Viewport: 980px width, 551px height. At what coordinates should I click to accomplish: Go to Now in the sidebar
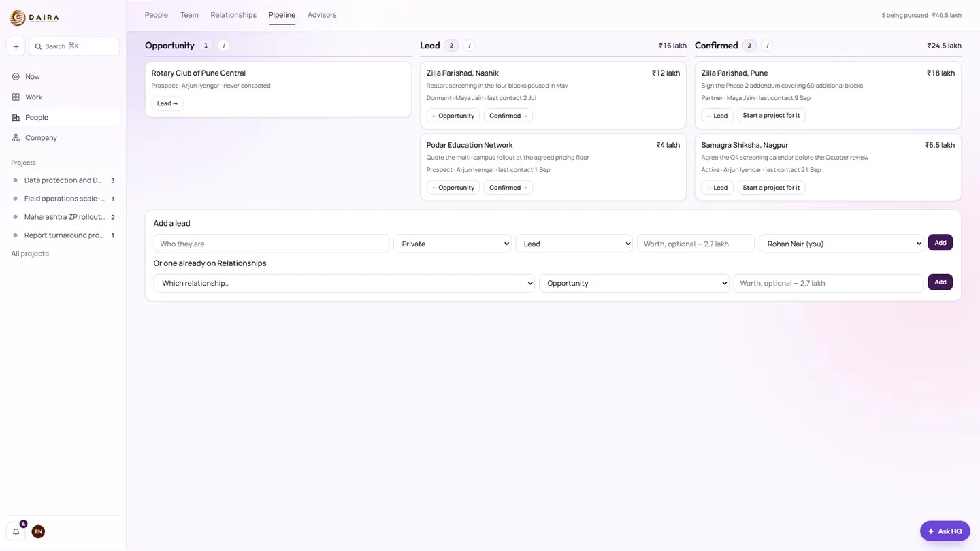click(63, 77)
